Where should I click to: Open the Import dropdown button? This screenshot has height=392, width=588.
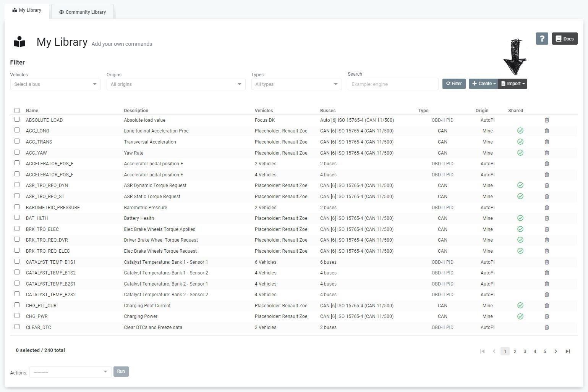513,84
